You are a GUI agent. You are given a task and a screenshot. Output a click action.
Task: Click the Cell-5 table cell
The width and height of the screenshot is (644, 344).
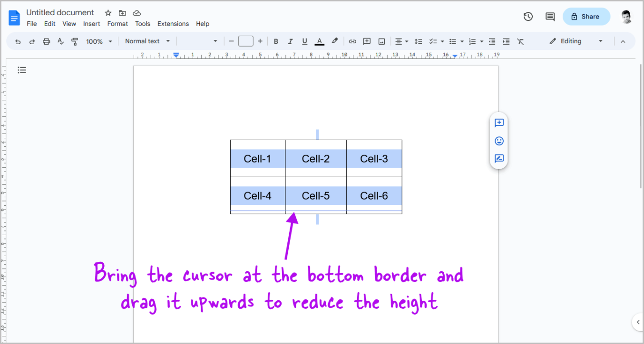pyautogui.click(x=316, y=196)
